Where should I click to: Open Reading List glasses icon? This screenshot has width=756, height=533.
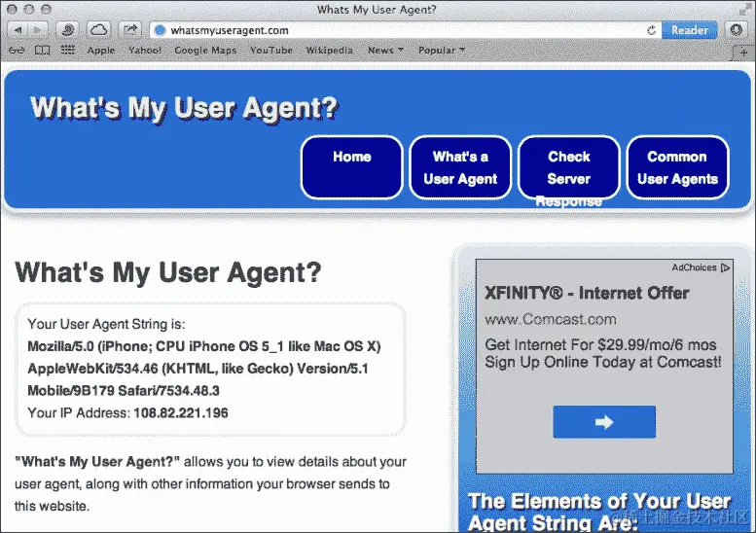(17, 51)
